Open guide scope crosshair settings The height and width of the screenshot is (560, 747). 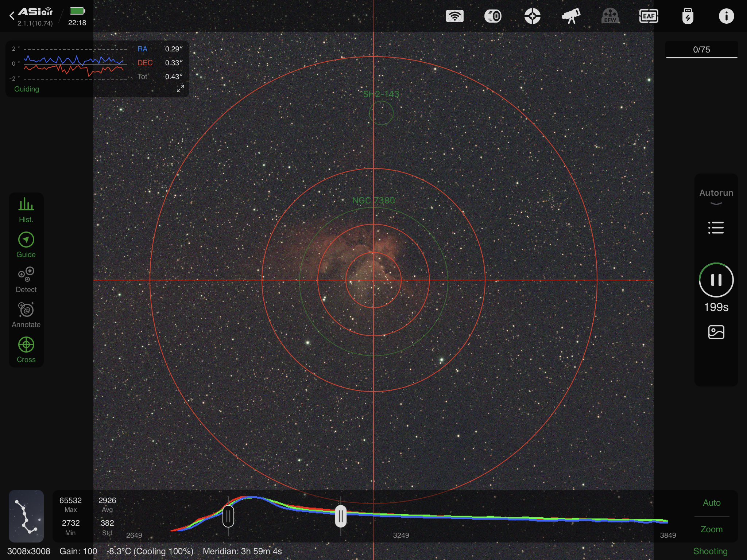click(x=532, y=16)
